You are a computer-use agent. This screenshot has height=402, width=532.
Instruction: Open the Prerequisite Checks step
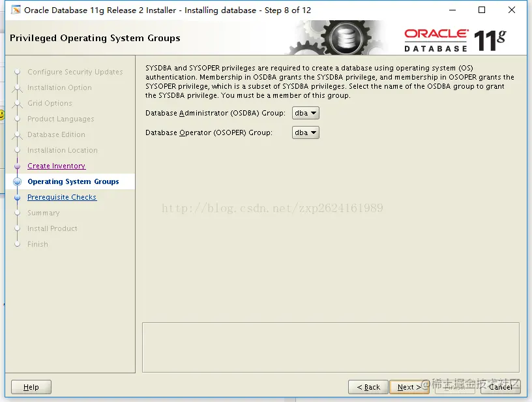pyautogui.click(x=62, y=197)
